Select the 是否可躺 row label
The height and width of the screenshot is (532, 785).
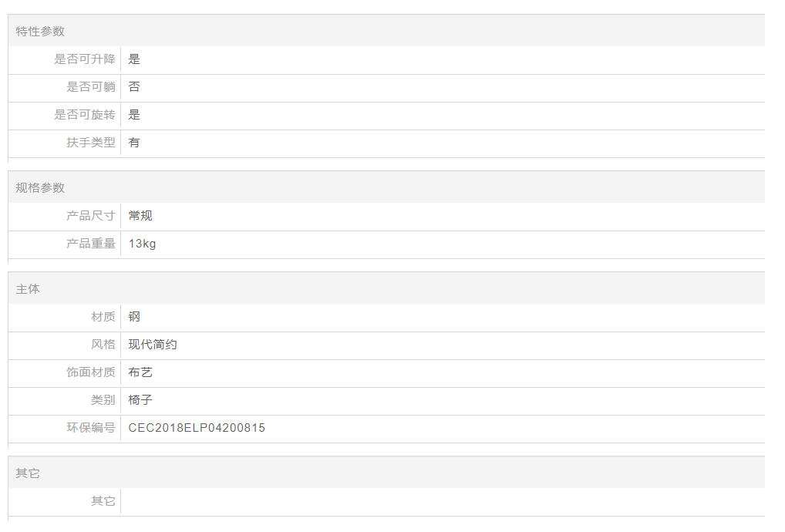(x=90, y=87)
